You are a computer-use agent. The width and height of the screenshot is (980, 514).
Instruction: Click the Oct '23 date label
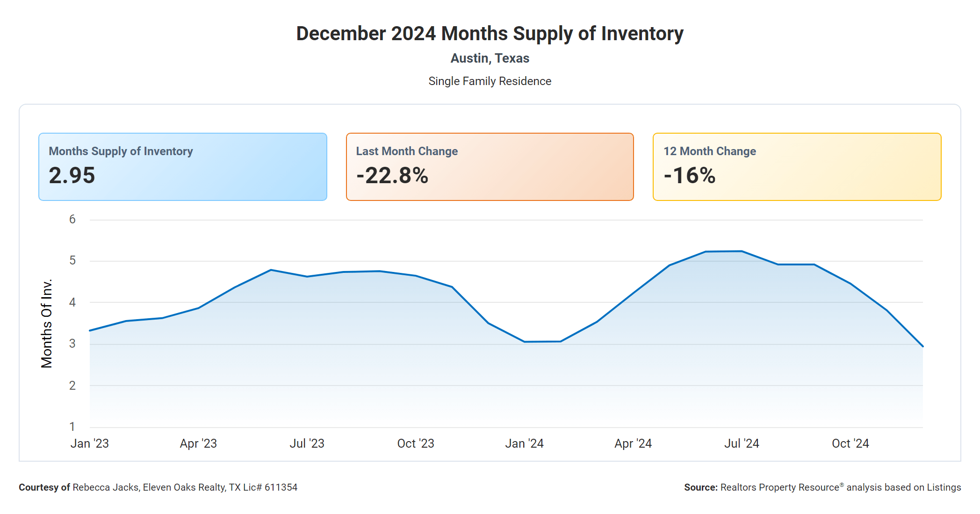[416, 443]
